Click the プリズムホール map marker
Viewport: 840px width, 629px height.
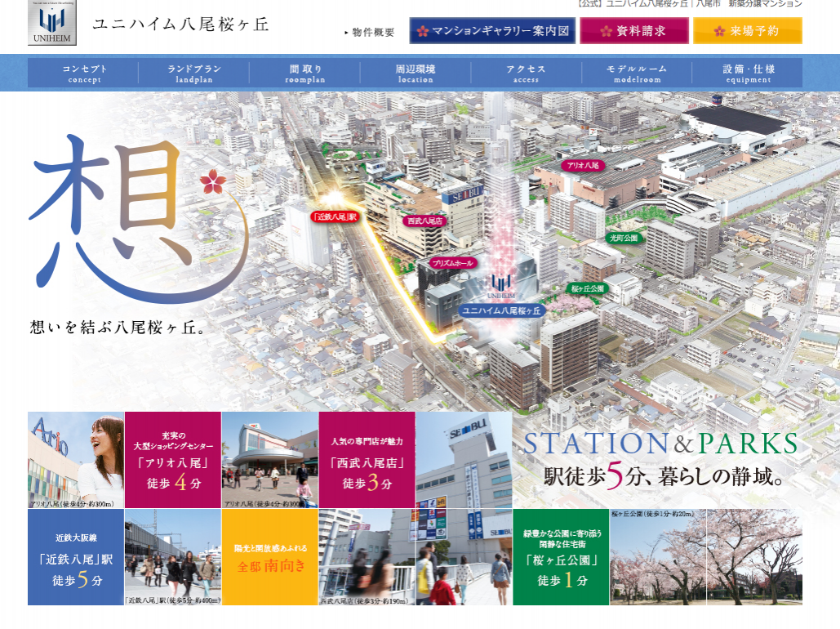452,264
